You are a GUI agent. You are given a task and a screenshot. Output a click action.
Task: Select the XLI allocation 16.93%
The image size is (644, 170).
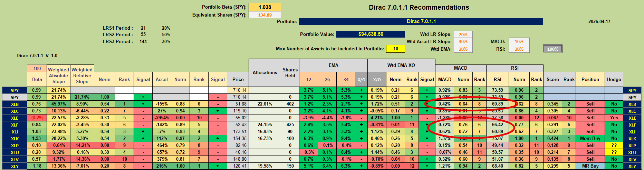click(x=265, y=131)
